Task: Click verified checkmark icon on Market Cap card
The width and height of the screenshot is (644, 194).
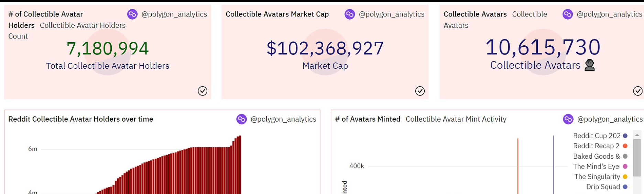Action: (x=420, y=91)
